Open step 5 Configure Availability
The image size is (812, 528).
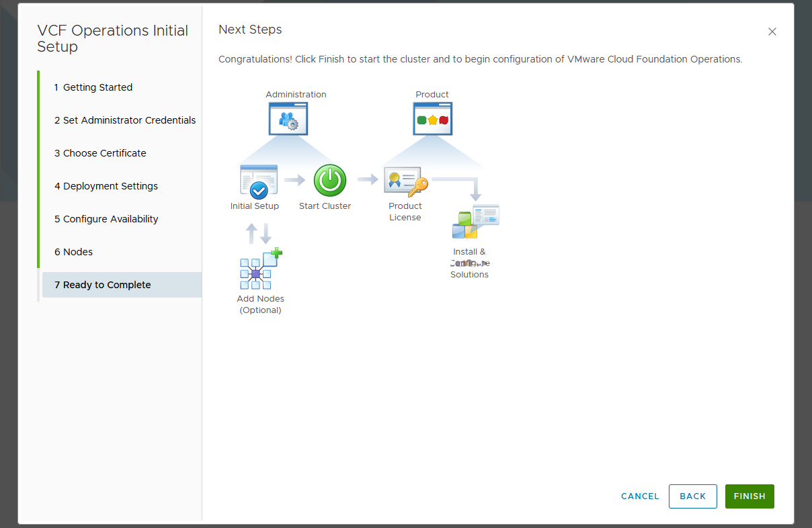pyautogui.click(x=106, y=219)
